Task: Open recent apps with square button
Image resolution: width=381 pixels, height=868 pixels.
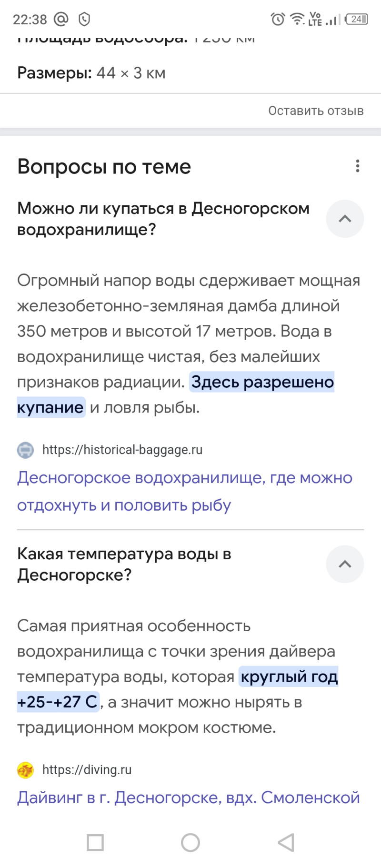Action: click(95, 842)
